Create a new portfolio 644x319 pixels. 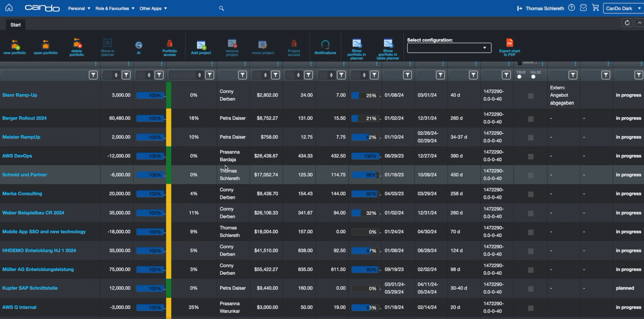click(15, 47)
